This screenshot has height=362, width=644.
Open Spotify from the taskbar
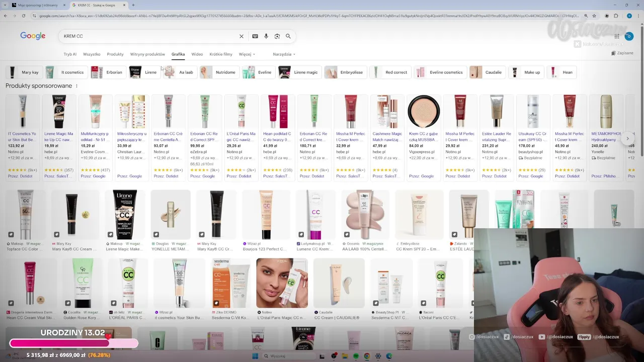[356, 356]
